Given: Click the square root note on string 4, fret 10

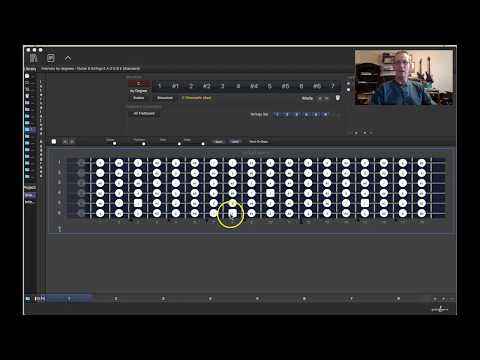Looking at the screenshot, I should point(270,193).
